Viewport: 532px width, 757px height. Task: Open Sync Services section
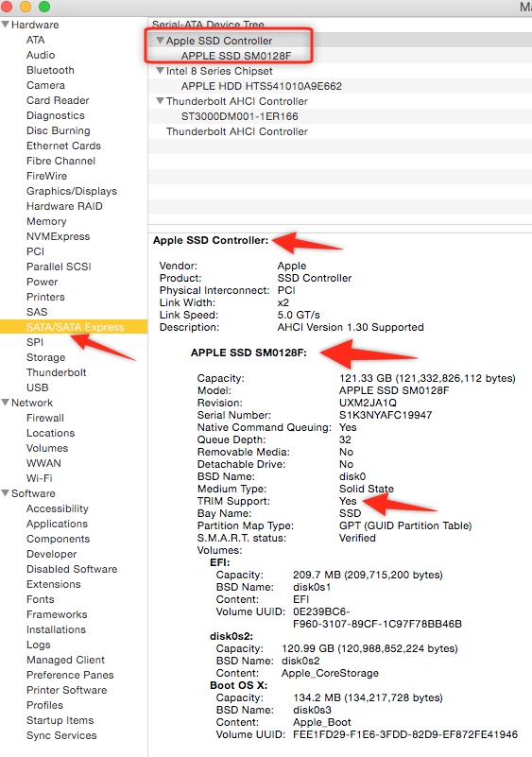(x=61, y=736)
